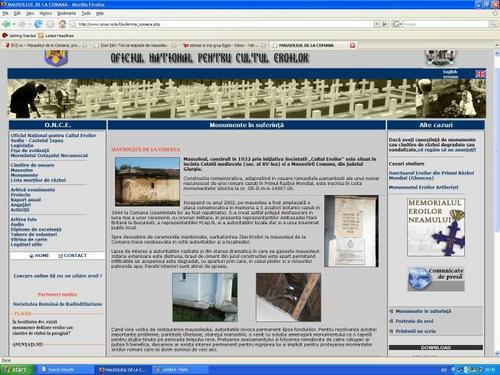This screenshot has height=375, width=500.
Task: Click the Memorialul Eroilor Neamului banner
Action: tap(436, 227)
